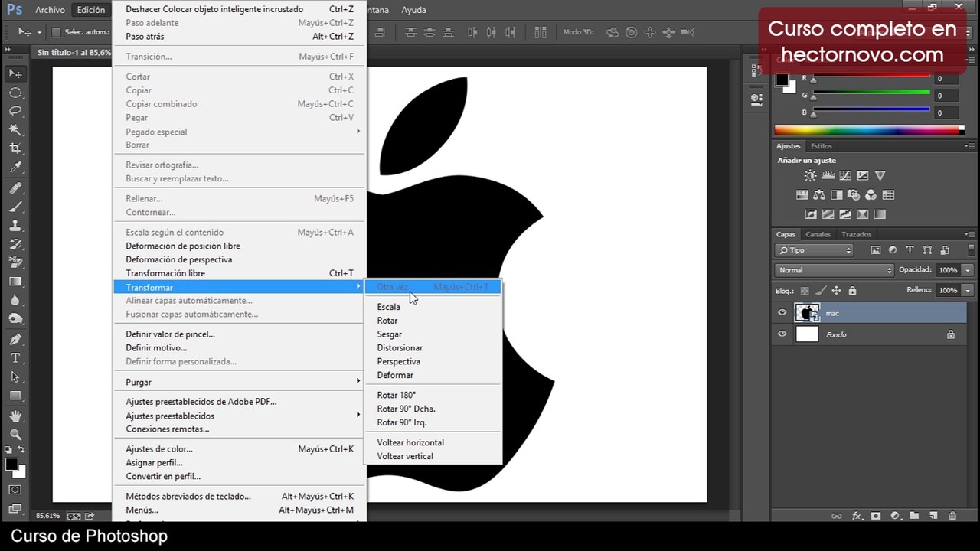Click the 3D camera video icon

pyautogui.click(x=687, y=33)
